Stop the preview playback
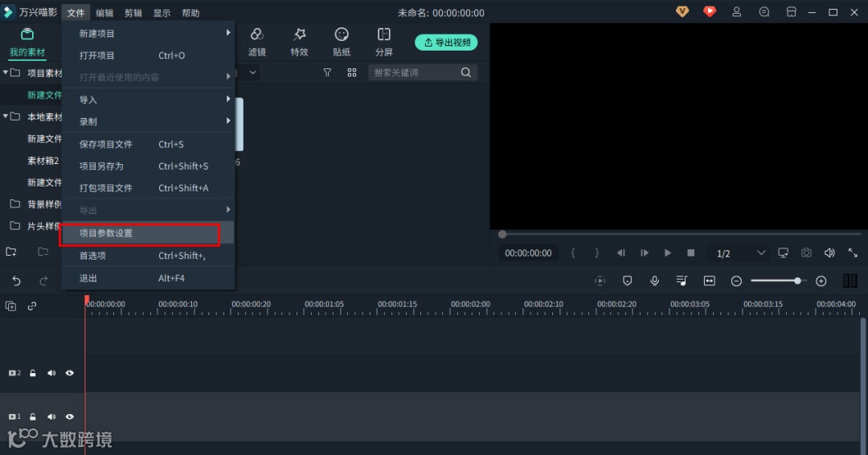868x455 pixels. [691, 253]
